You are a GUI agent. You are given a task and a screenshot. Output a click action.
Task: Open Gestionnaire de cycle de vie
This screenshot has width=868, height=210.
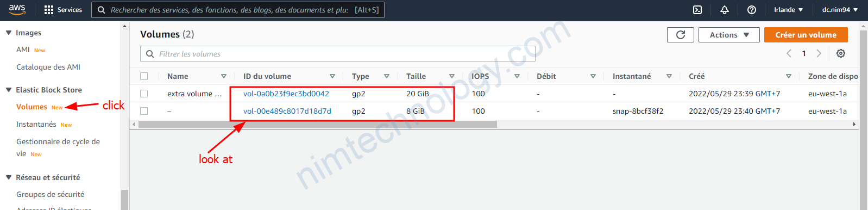point(58,147)
